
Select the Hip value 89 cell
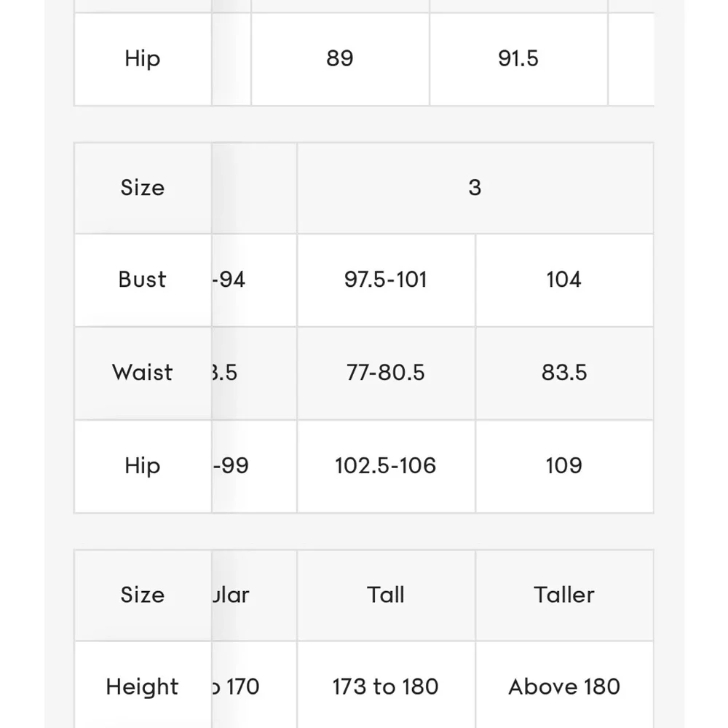(340, 59)
